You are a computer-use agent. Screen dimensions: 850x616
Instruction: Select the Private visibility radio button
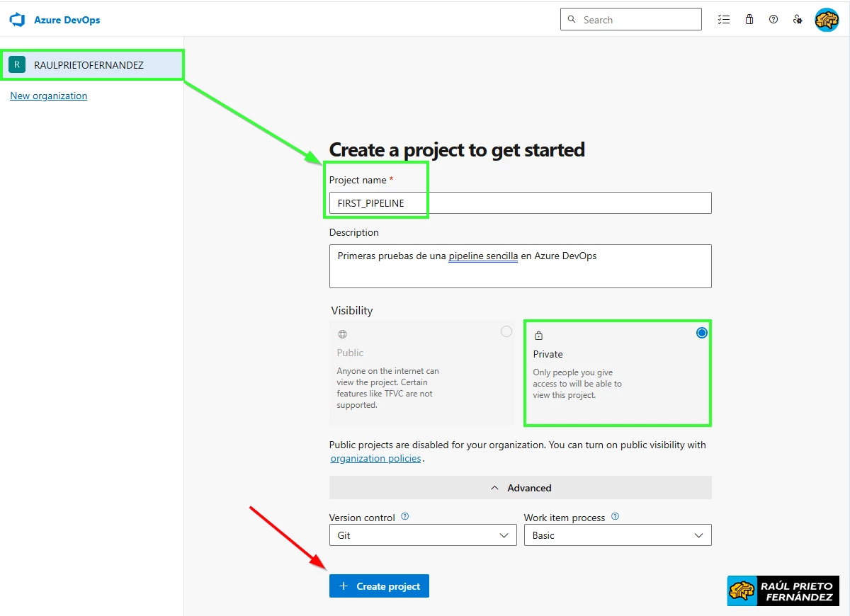tap(701, 331)
